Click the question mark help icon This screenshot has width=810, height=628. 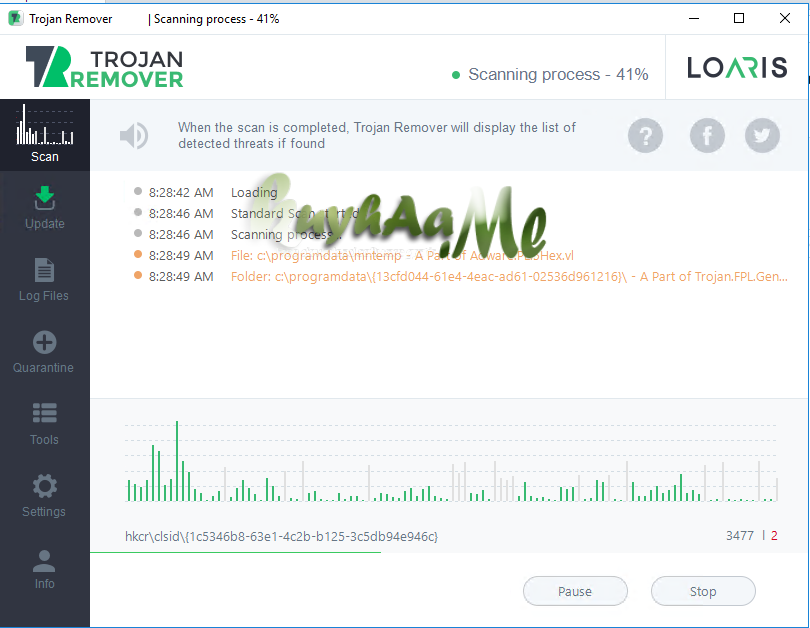[645, 136]
